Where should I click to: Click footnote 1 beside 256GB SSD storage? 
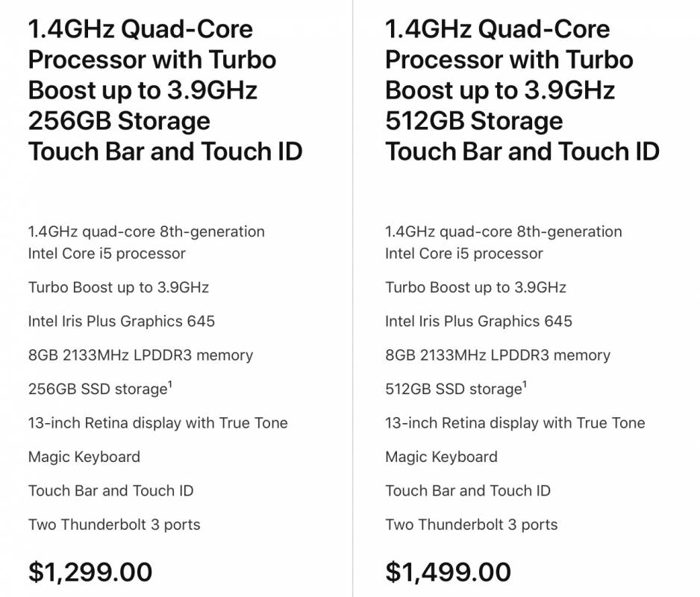click(x=170, y=384)
